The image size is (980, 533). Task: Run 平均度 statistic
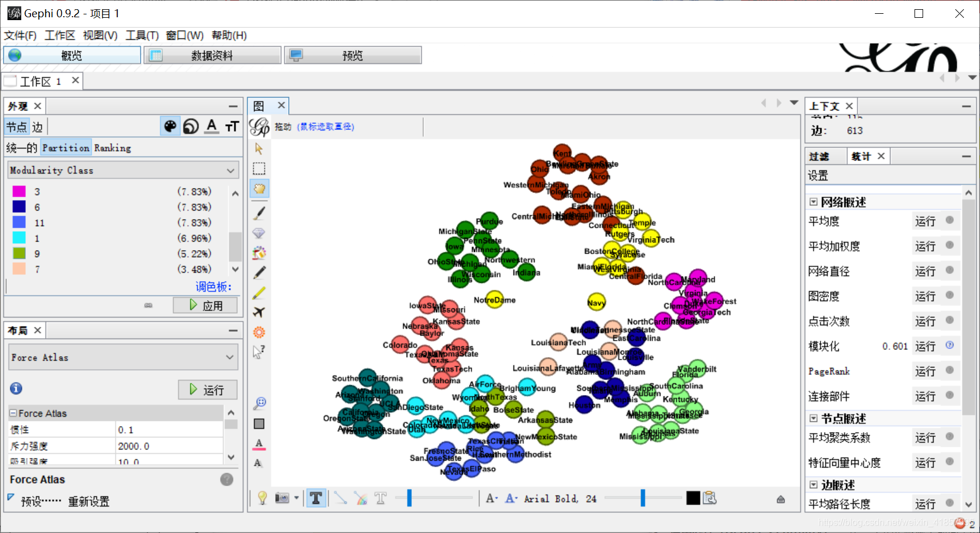pyautogui.click(x=925, y=221)
